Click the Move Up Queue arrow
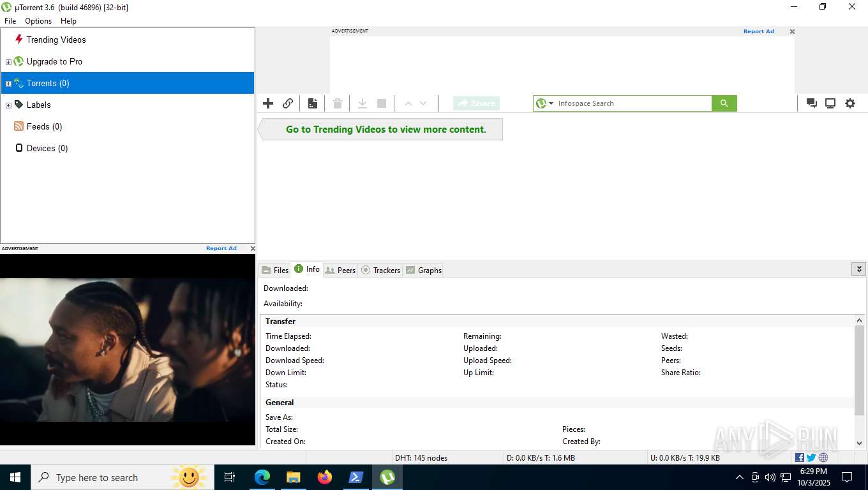The image size is (868, 490). tap(408, 103)
